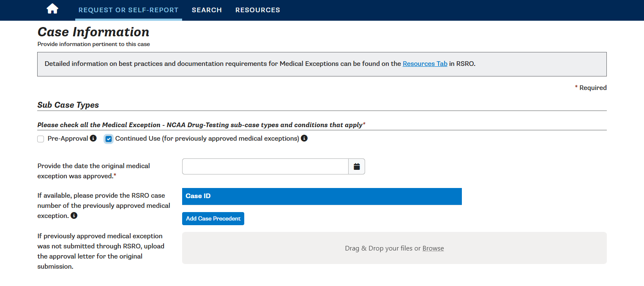Click the Continued Use label text
The height and width of the screenshot is (286, 644).
pos(207,138)
